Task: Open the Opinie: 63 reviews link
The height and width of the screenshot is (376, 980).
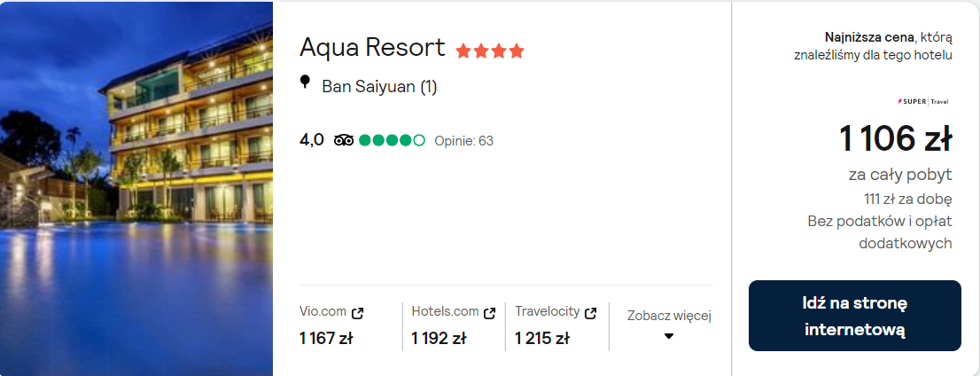Action: (x=463, y=140)
